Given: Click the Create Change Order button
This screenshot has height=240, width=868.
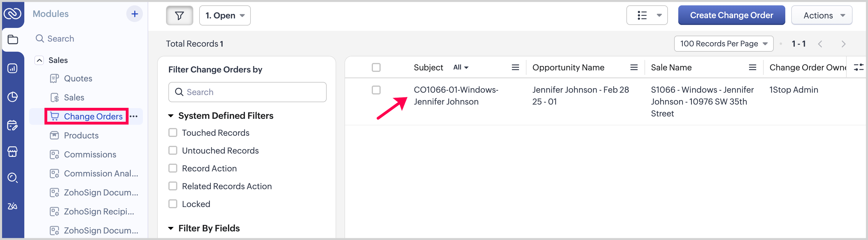Looking at the screenshot, I should point(731,15).
